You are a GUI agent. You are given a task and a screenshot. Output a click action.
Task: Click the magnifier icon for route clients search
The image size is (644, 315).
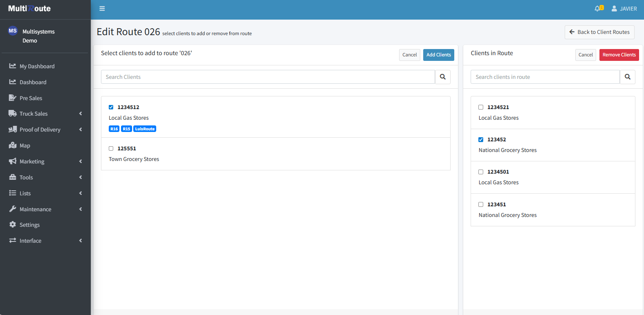pyautogui.click(x=627, y=77)
